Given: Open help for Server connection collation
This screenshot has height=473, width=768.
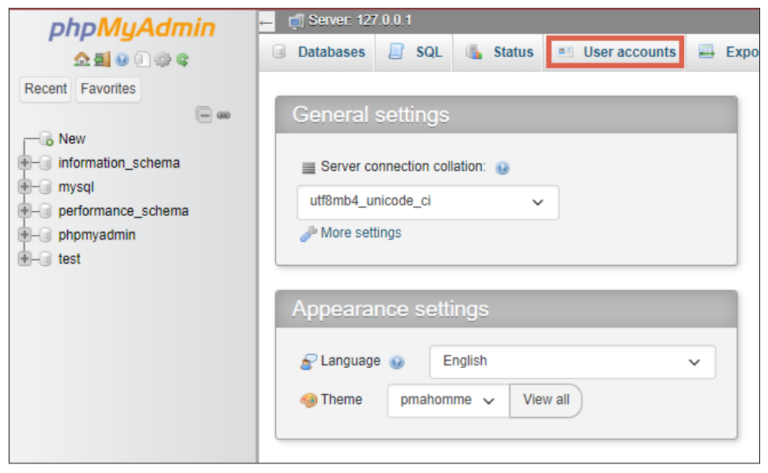Looking at the screenshot, I should tap(502, 168).
